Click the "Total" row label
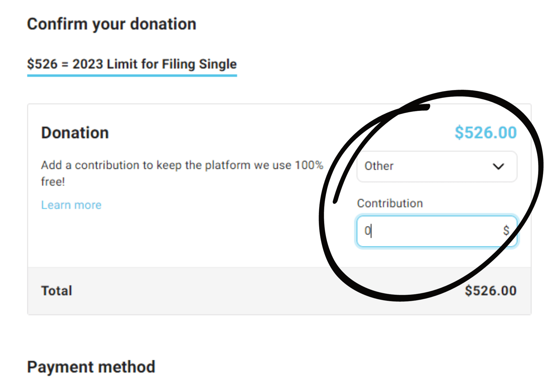Image resolution: width=555 pixels, height=392 pixels. coord(56,290)
